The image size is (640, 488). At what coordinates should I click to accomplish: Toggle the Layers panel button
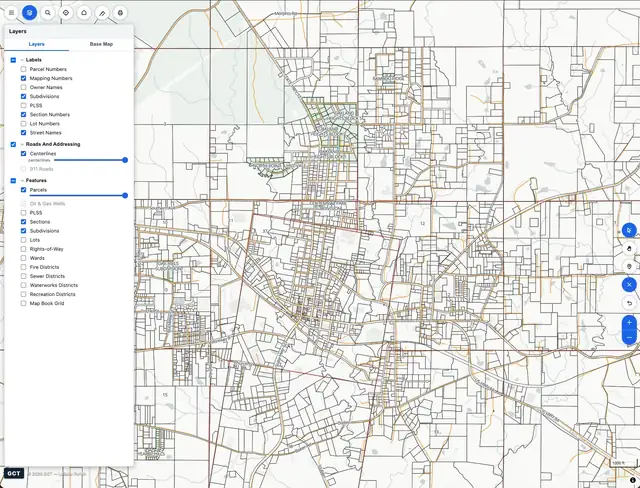pyautogui.click(x=29, y=13)
